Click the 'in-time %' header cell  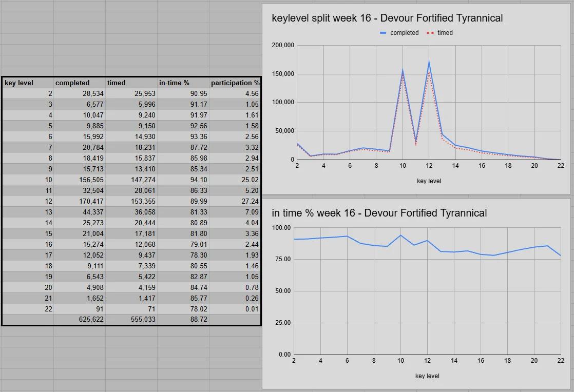point(183,83)
